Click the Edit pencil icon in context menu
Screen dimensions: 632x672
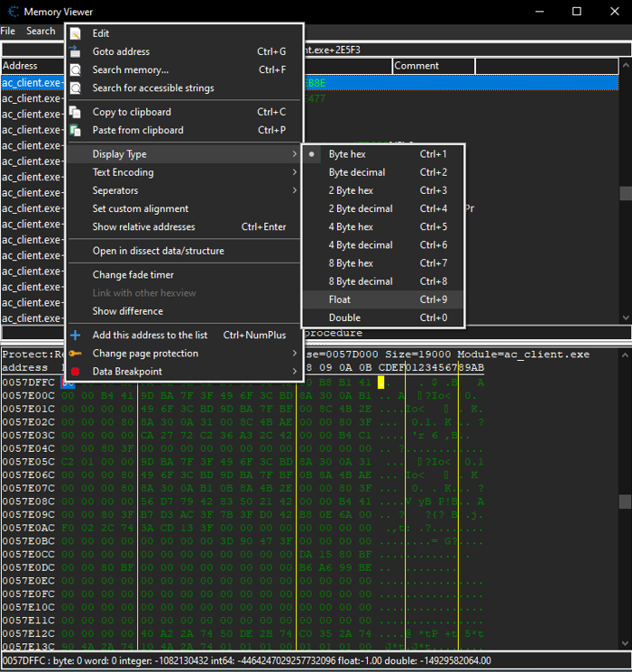(76, 33)
